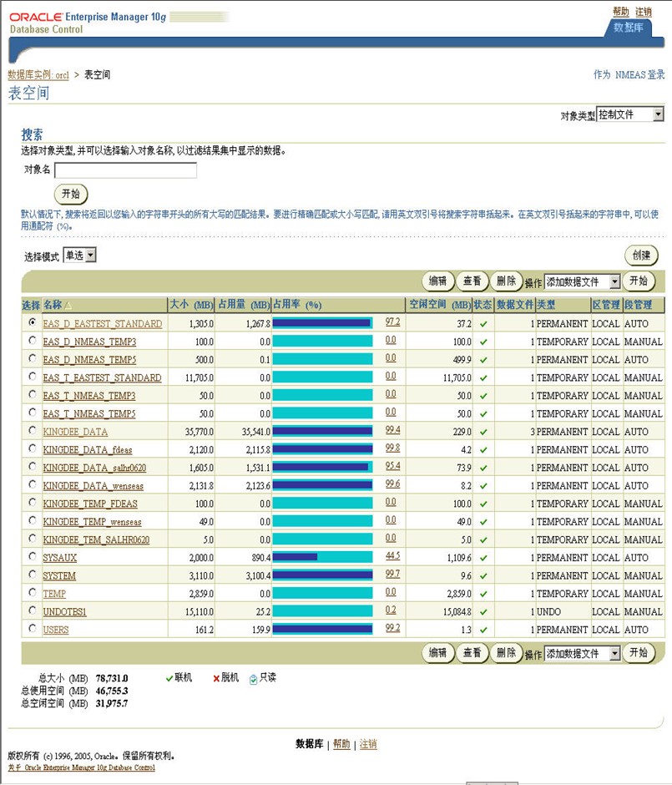The height and width of the screenshot is (785, 672).
Task: Open the UNDOTBS1 tablespace link
Action: [x=64, y=612]
